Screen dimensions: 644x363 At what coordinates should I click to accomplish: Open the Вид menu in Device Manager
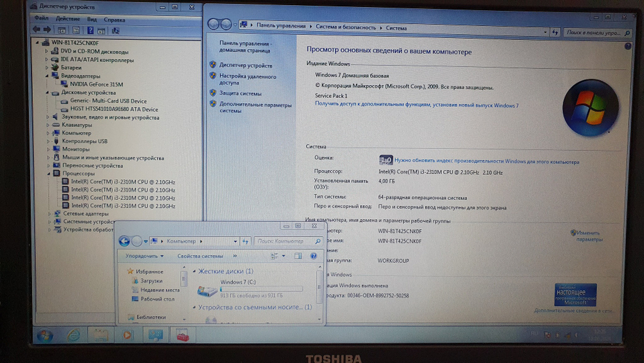click(x=92, y=19)
